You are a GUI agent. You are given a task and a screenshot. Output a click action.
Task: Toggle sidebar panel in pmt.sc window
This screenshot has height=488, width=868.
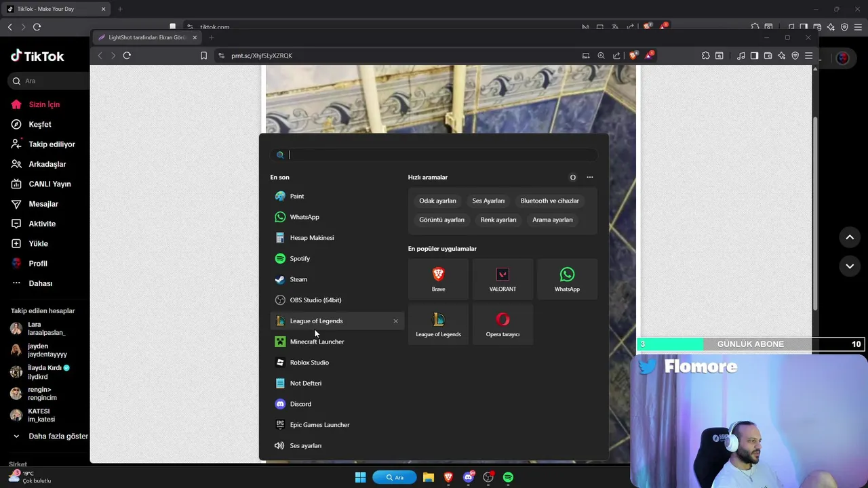754,56
